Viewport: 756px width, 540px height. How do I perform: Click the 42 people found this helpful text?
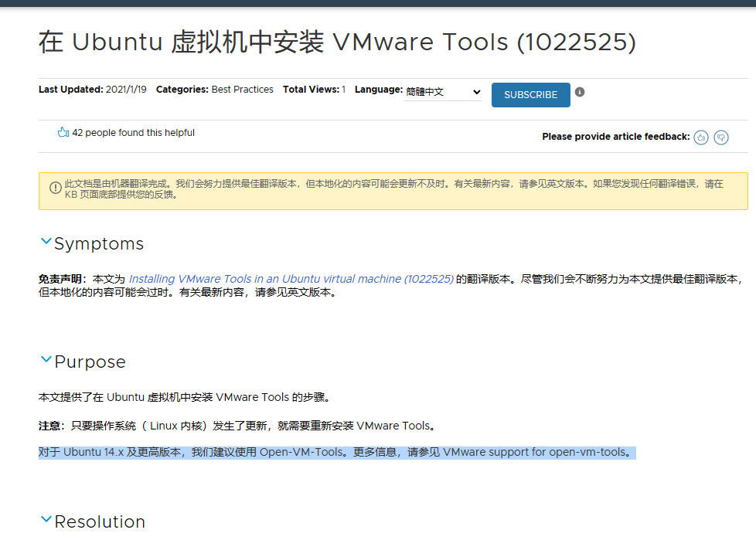pos(134,132)
